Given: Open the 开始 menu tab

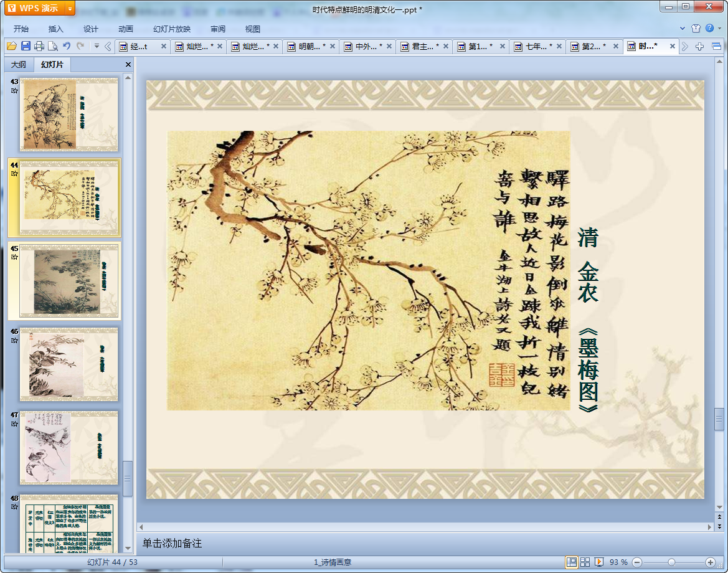Looking at the screenshot, I should click(21, 29).
